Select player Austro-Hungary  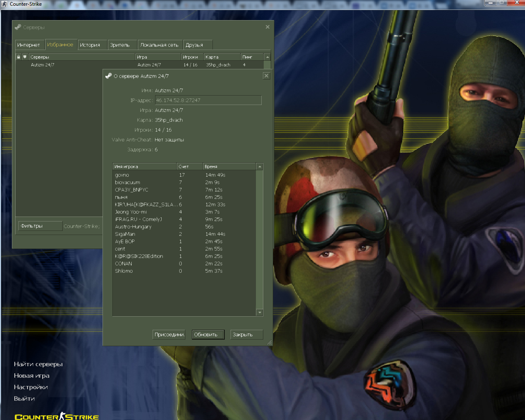(x=184, y=227)
